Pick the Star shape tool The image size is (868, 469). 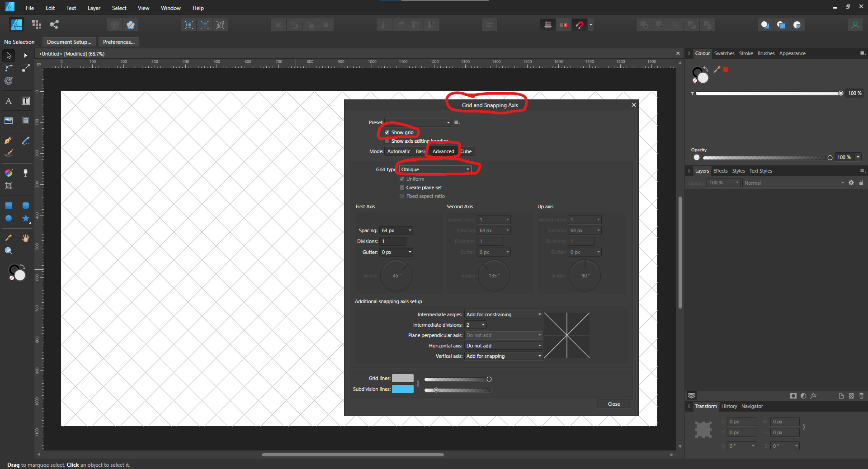click(26, 219)
